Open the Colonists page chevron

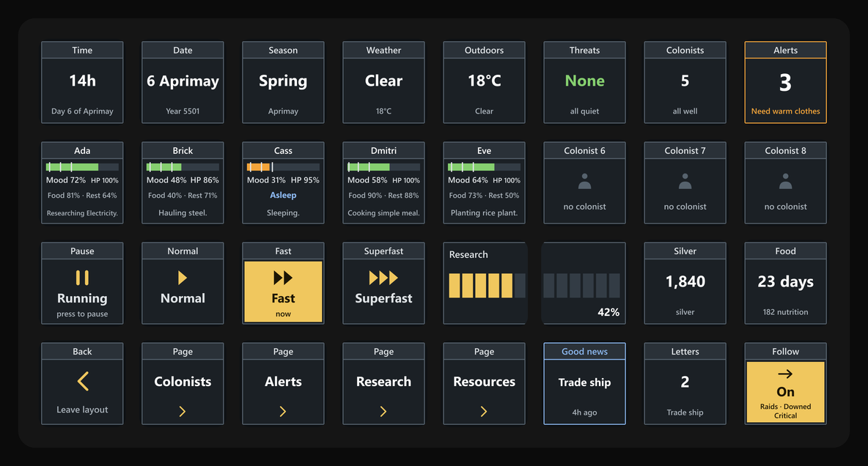pyautogui.click(x=182, y=411)
